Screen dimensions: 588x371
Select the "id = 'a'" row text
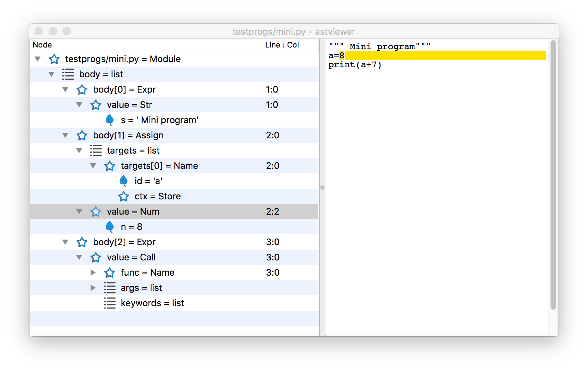click(149, 181)
